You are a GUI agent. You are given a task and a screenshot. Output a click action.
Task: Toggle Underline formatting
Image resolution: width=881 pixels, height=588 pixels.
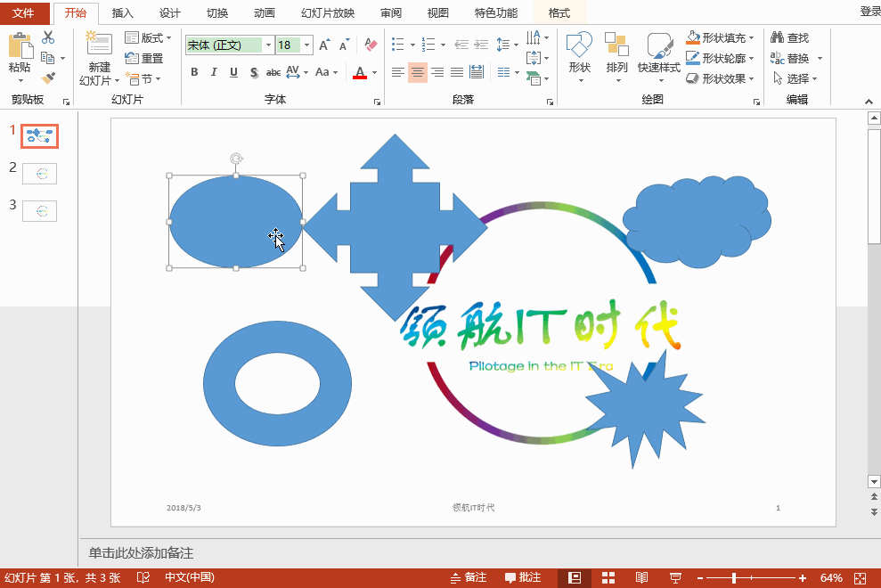(x=233, y=72)
